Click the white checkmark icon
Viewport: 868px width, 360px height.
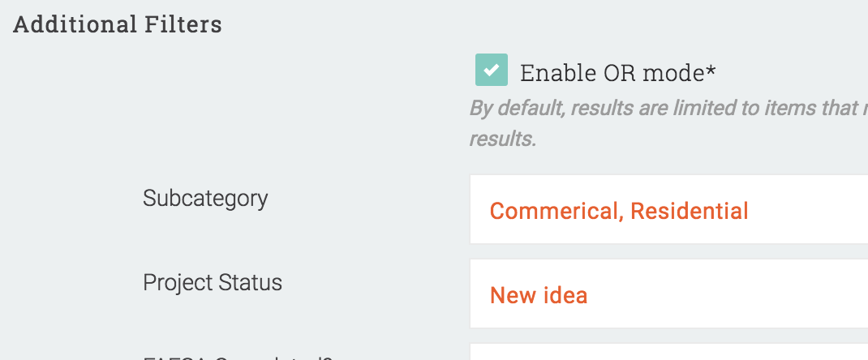click(492, 71)
